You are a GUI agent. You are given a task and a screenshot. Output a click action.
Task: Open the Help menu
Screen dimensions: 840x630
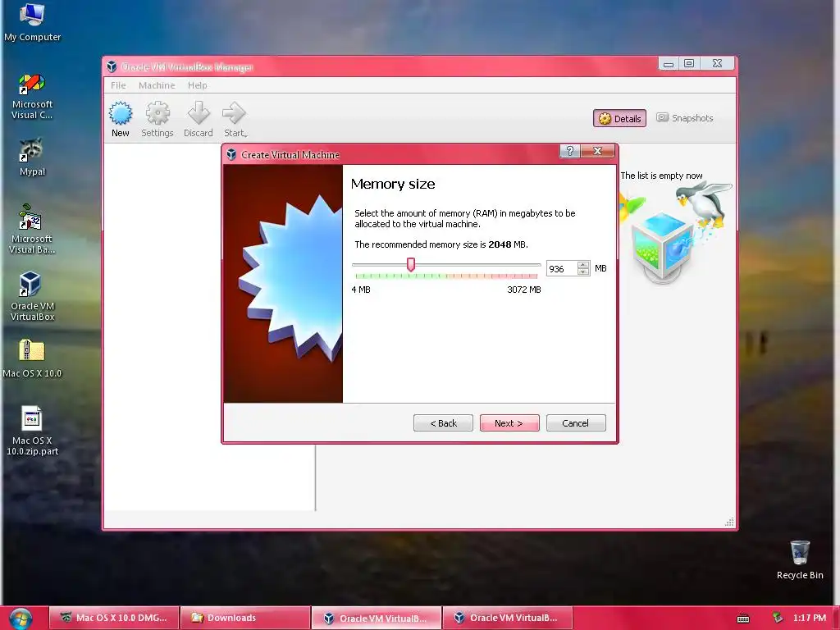click(197, 85)
